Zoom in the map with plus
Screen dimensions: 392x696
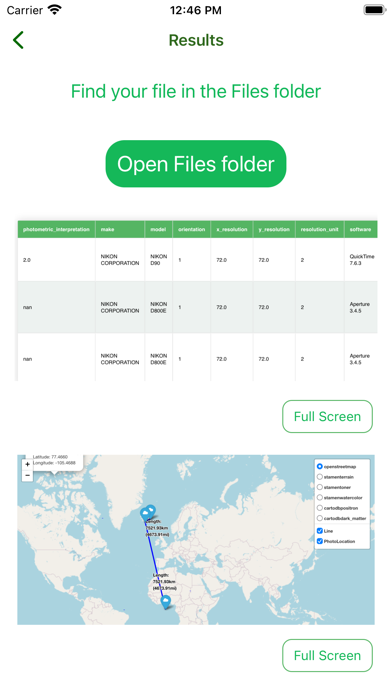point(28,464)
